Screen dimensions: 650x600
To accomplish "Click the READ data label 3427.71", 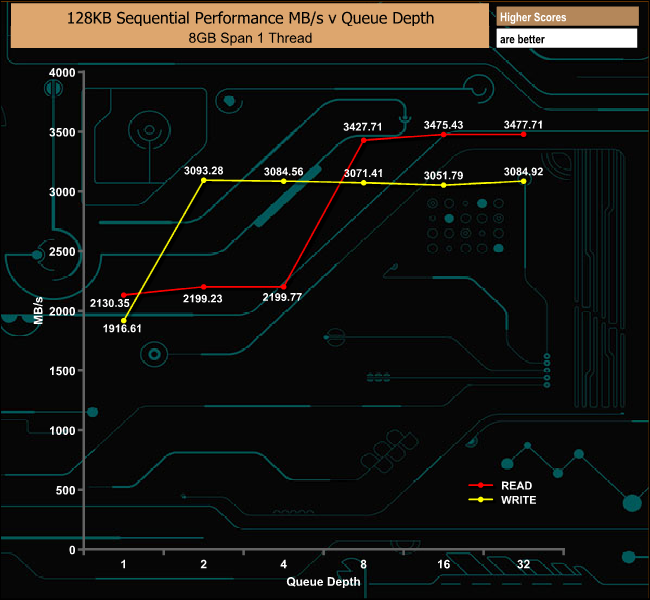I will coord(362,127).
